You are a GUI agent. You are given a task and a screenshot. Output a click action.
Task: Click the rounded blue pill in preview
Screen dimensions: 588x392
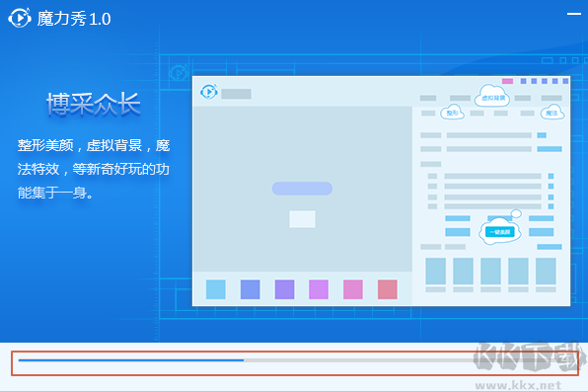click(302, 189)
